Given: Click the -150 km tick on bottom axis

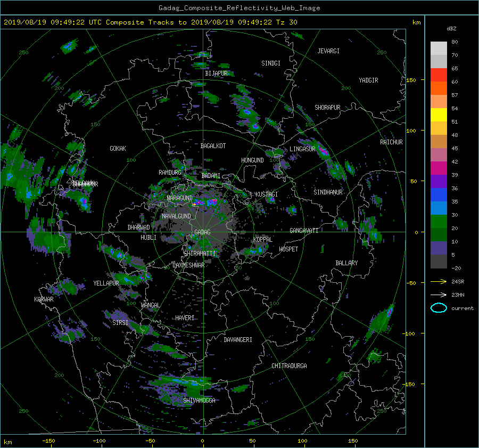Looking at the screenshot, I should click(x=48, y=441).
